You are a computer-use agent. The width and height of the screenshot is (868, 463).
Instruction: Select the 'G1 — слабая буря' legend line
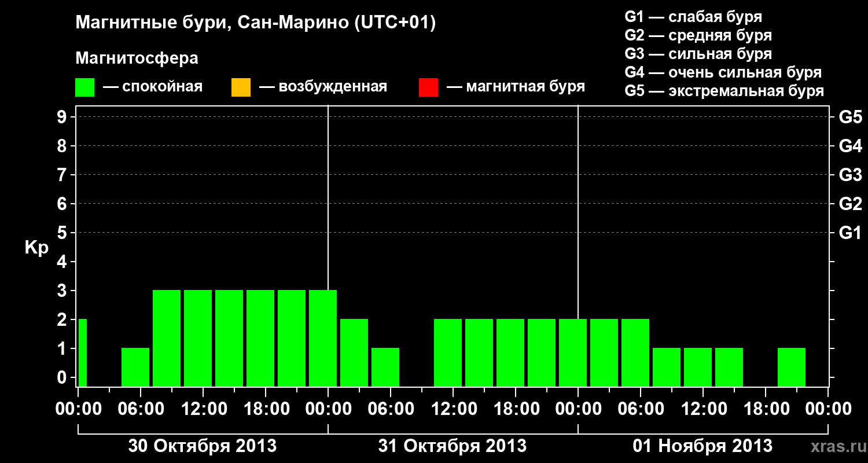pyautogui.click(x=693, y=17)
